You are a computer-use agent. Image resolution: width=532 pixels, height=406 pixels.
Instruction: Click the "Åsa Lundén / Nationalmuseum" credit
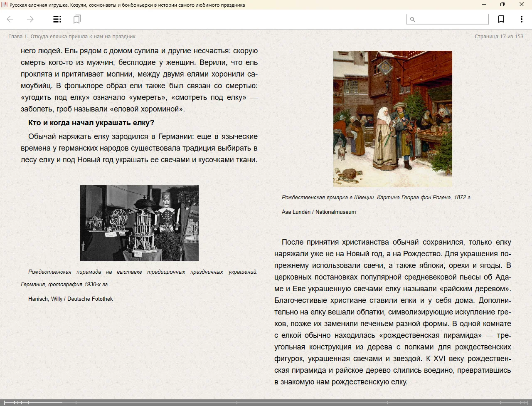[319, 212]
